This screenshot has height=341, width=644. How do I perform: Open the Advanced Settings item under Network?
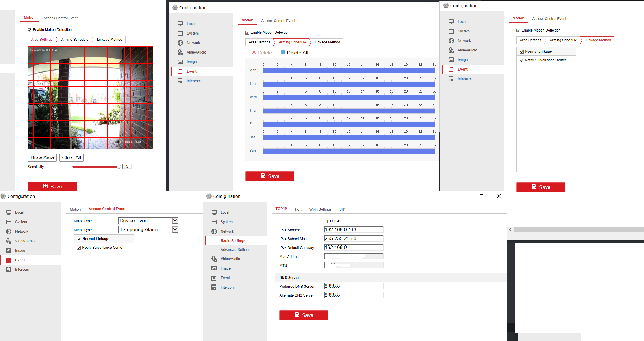(x=235, y=250)
